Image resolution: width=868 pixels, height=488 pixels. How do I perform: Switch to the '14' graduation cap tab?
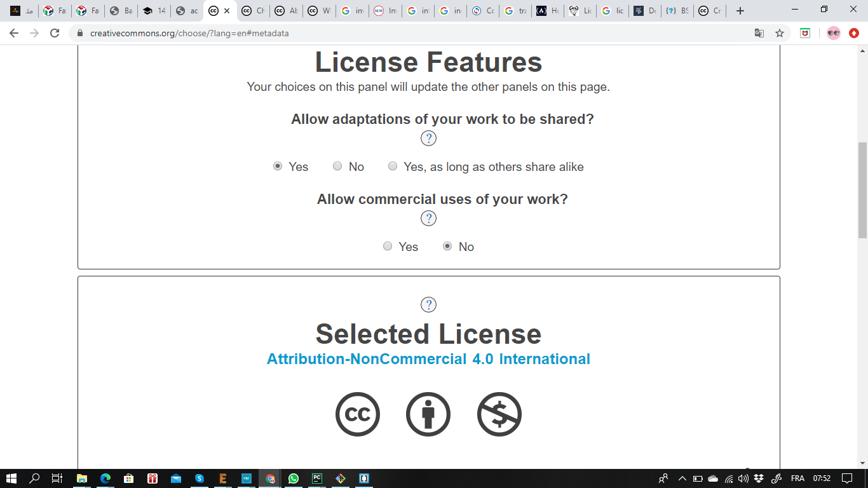tap(154, 11)
